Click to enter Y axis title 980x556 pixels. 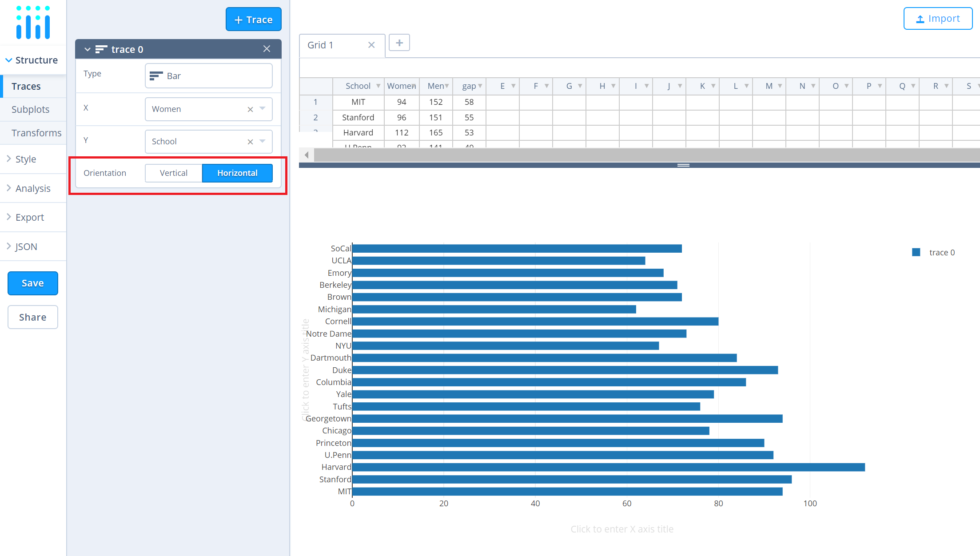tap(305, 370)
